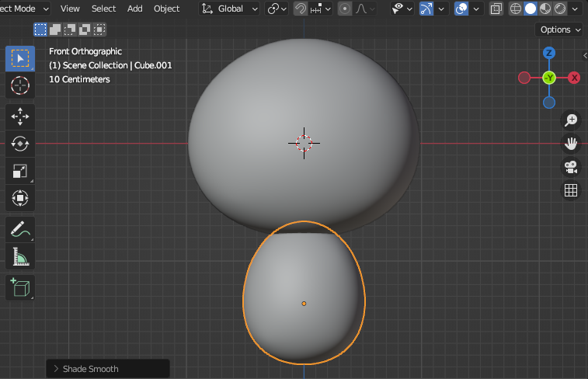Activate the Annotate pencil tool
Viewport: 588px width, 379px height.
20,229
